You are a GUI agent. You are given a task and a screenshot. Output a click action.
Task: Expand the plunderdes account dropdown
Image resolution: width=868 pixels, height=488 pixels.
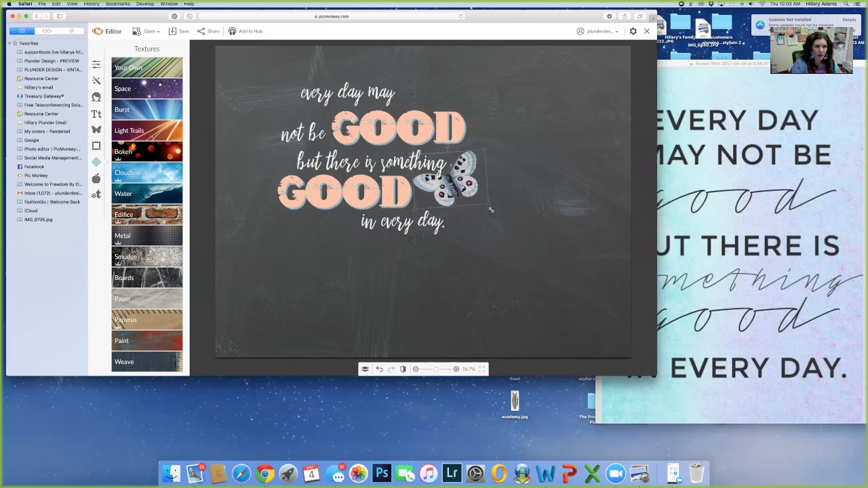pyautogui.click(x=598, y=31)
